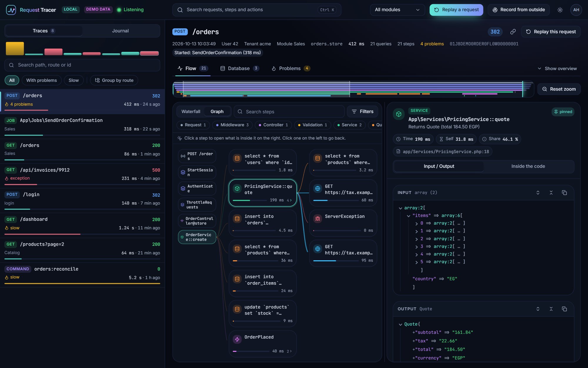The width and height of the screenshot is (588, 368).
Task: Expand item 5 in the input array
Action: coord(416,262)
